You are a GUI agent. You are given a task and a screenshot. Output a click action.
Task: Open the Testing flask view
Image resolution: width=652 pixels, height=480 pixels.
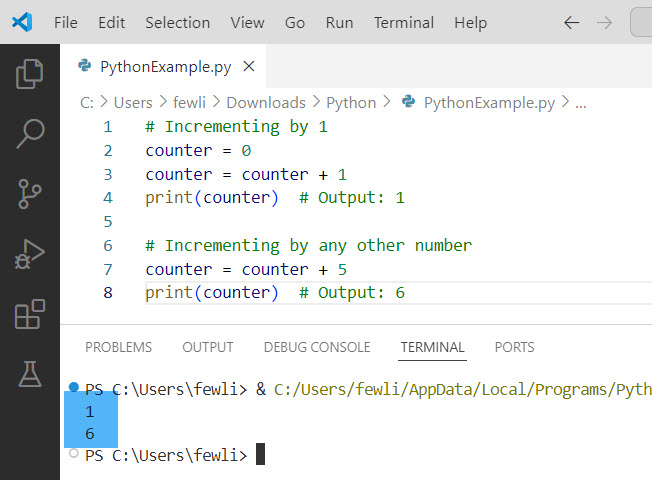30,374
